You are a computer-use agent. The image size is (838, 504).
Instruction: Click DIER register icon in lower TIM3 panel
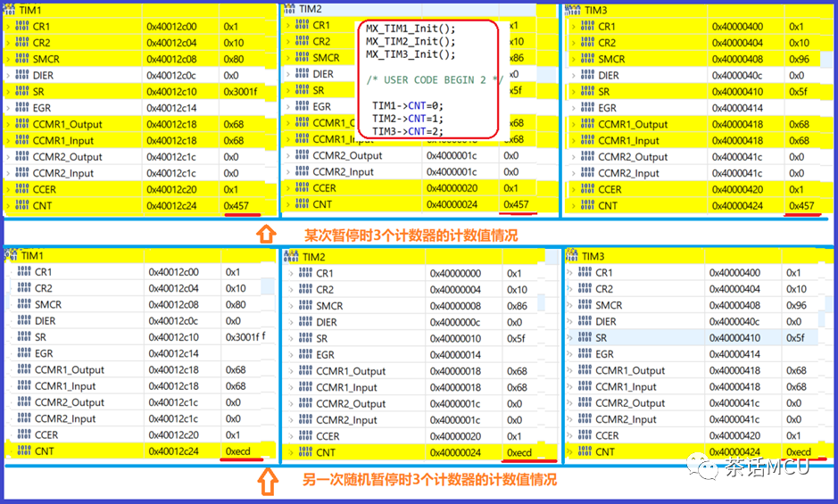tap(585, 320)
